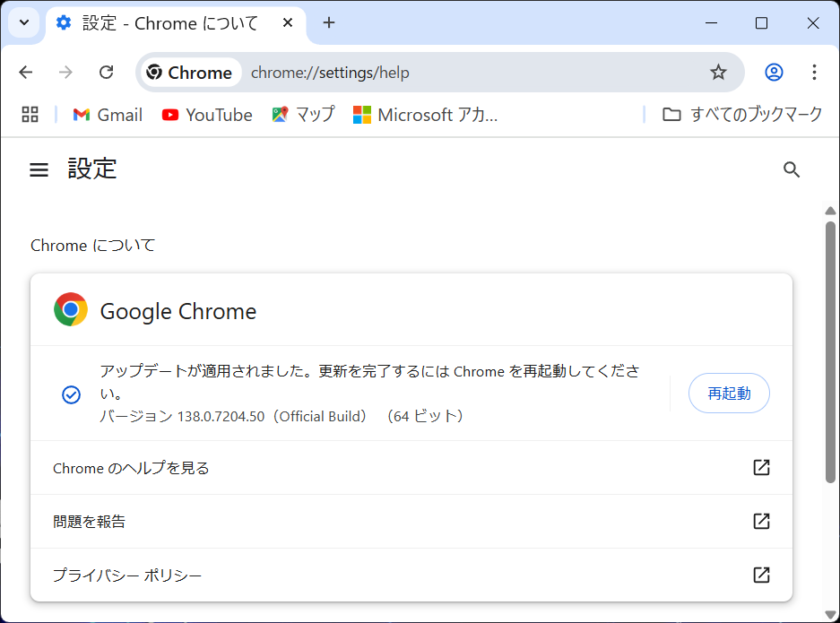Click the 再起動 button
This screenshot has width=840, height=623.
tap(729, 394)
